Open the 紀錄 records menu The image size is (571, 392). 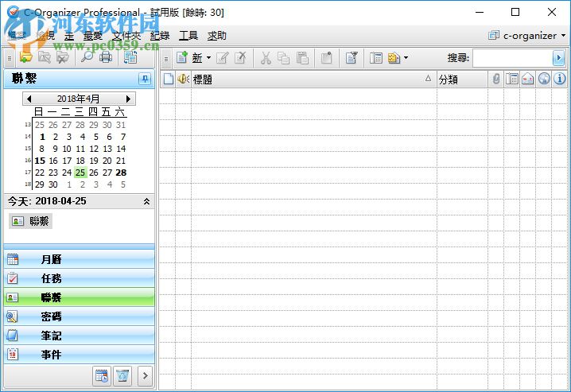tap(160, 36)
